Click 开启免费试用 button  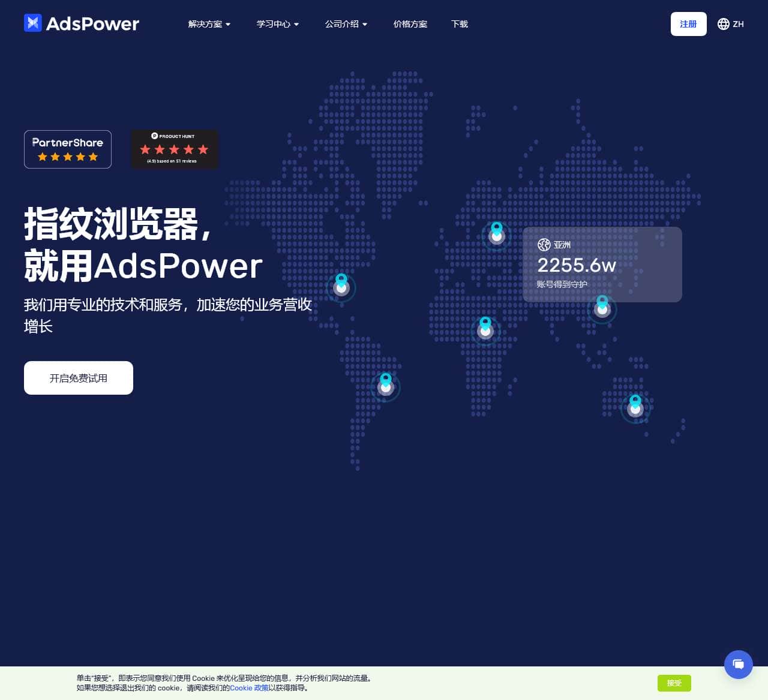click(x=79, y=378)
